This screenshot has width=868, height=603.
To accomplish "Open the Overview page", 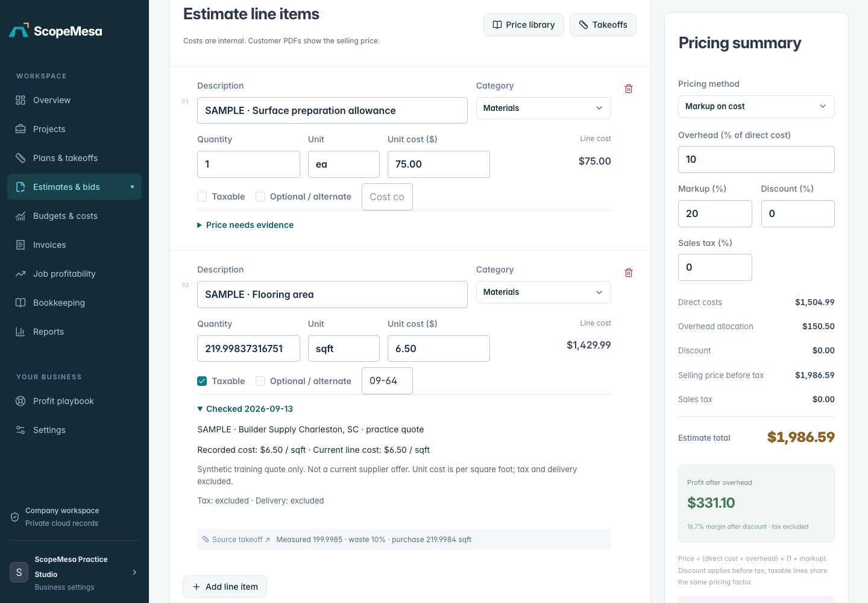I will 74,100.
